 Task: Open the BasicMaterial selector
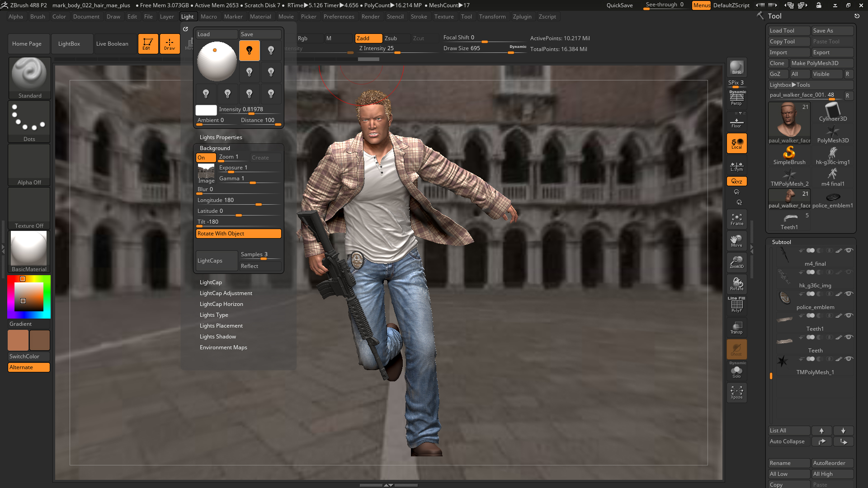tap(29, 252)
